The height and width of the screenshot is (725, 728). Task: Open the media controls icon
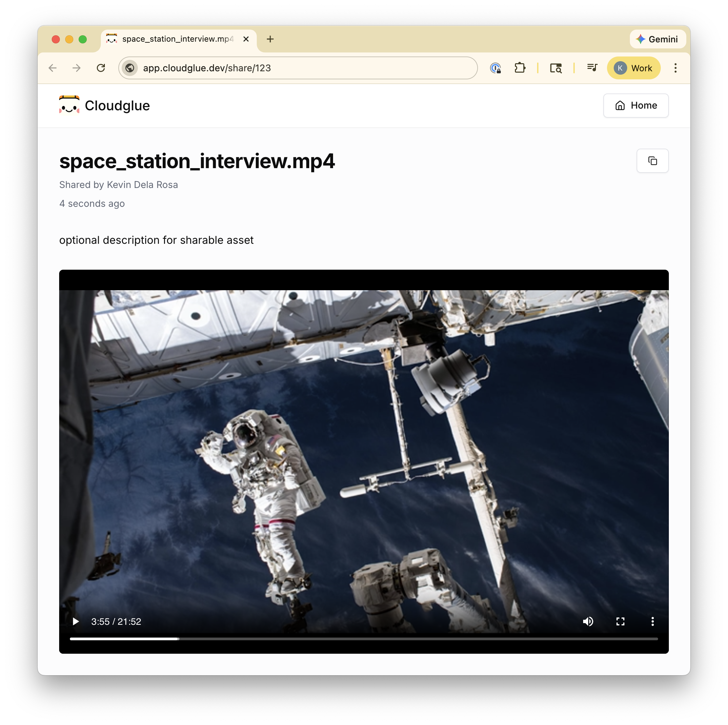(592, 68)
